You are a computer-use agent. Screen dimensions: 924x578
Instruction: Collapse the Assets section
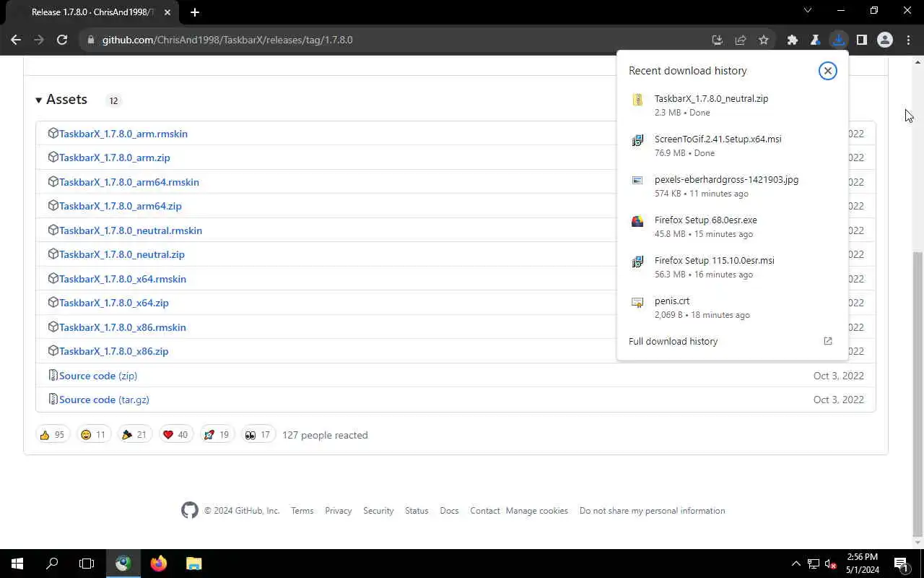[x=61, y=100]
